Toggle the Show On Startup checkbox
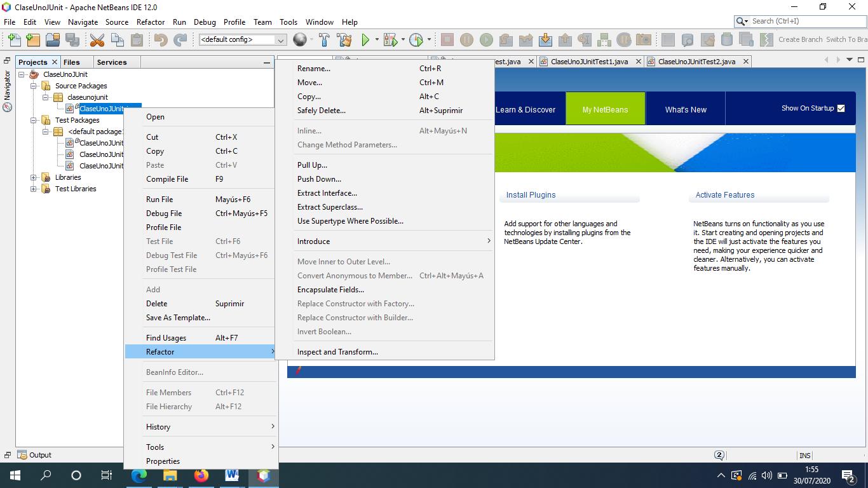Image resolution: width=868 pixels, height=488 pixels. point(841,108)
